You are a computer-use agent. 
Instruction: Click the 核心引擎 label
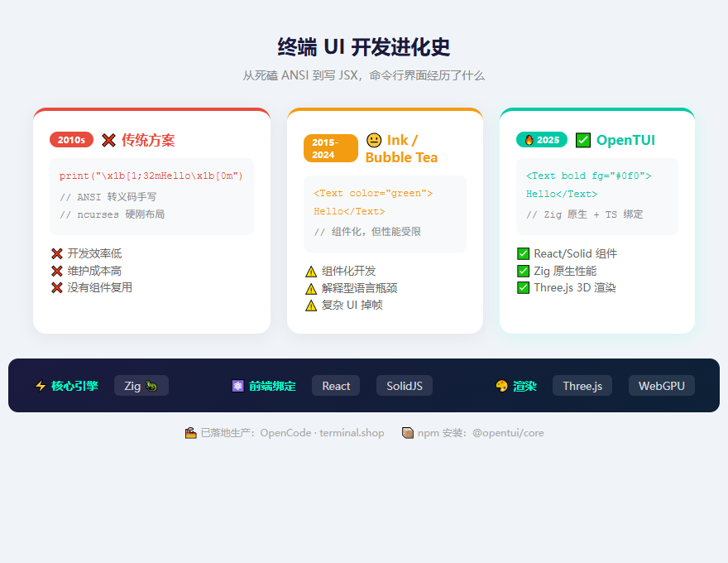(x=74, y=386)
